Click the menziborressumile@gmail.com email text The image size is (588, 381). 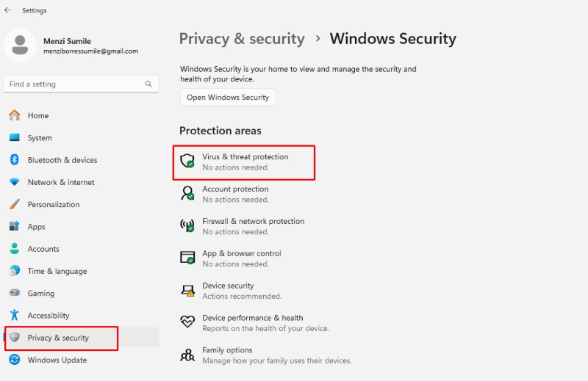point(90,51)
